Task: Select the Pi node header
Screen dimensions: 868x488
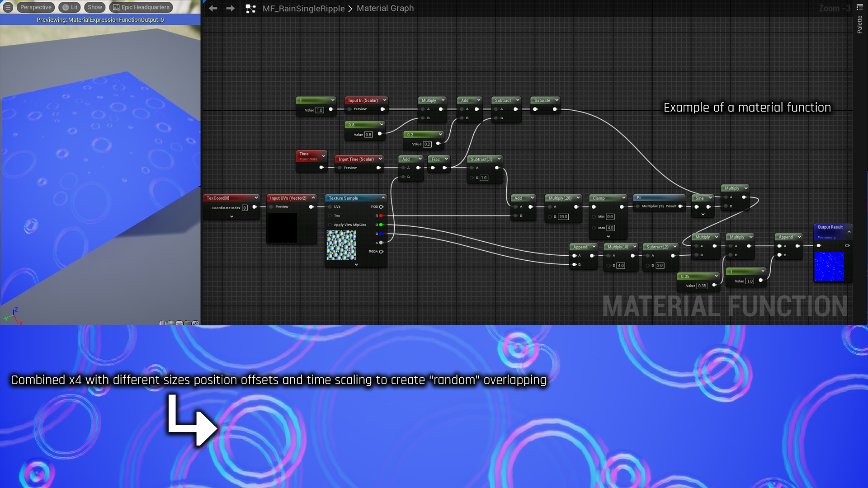Action: coord(659,197)
